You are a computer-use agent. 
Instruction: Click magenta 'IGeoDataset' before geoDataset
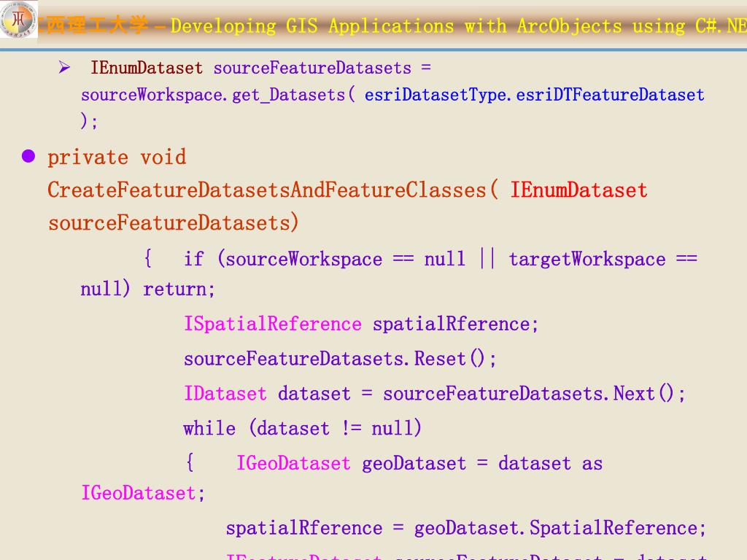293,463
